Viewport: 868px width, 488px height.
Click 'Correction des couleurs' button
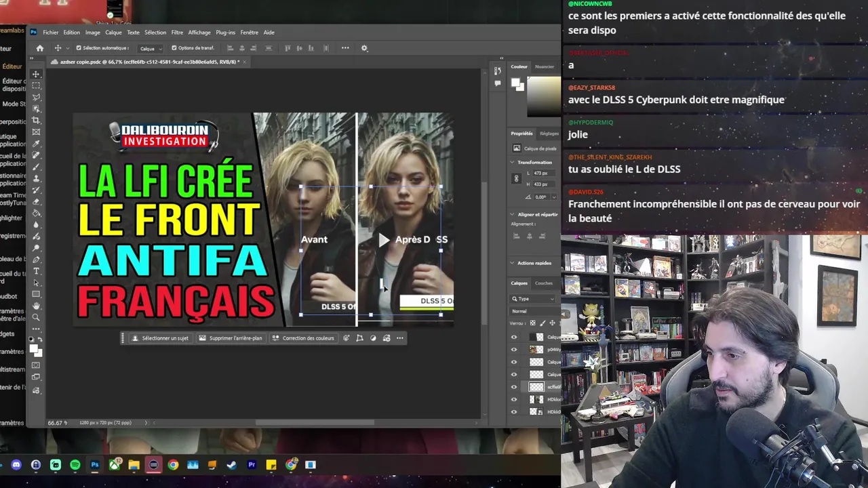(303, 338)
